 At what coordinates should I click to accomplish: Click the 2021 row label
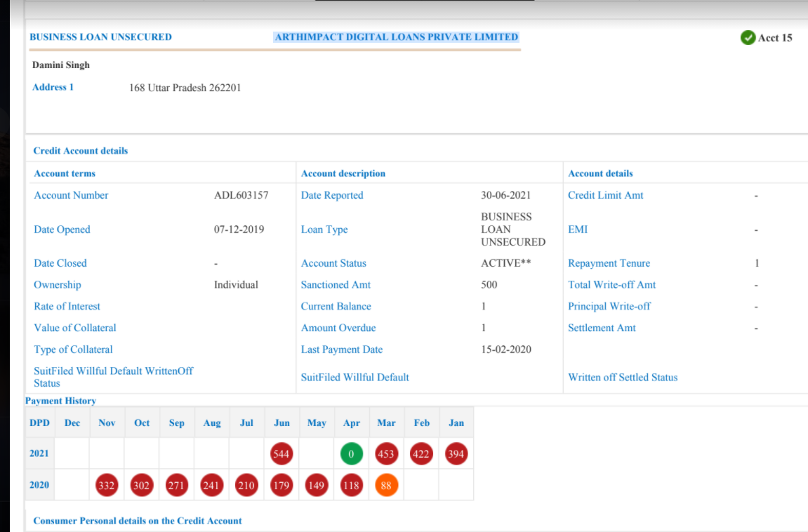click(39, 453)
